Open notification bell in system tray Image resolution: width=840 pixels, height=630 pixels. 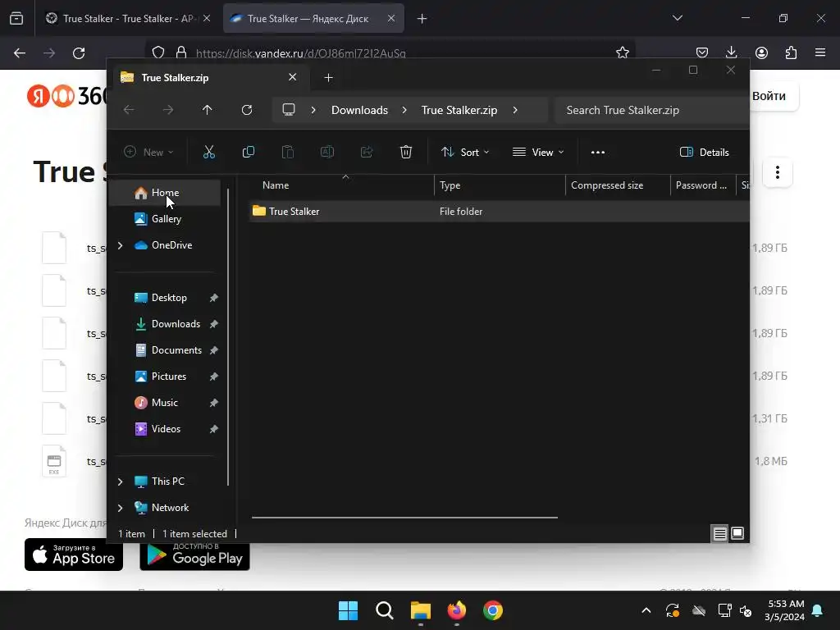coord(818,610)
